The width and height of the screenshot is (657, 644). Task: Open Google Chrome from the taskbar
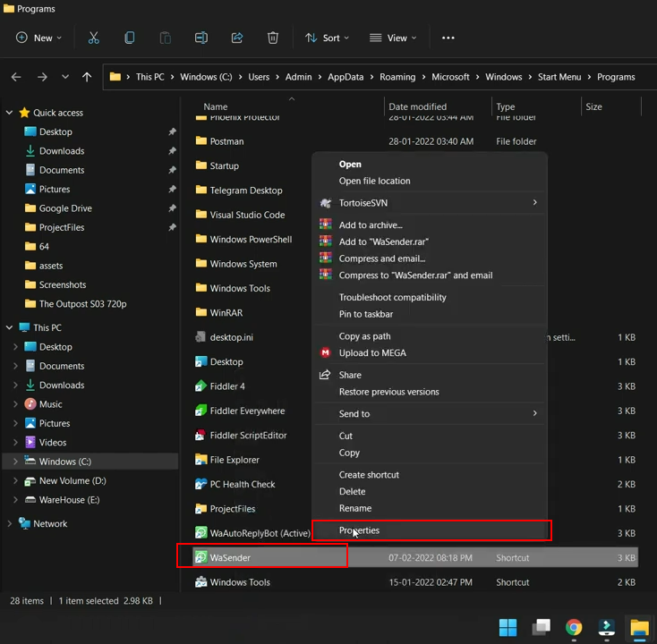pos(573,627)
